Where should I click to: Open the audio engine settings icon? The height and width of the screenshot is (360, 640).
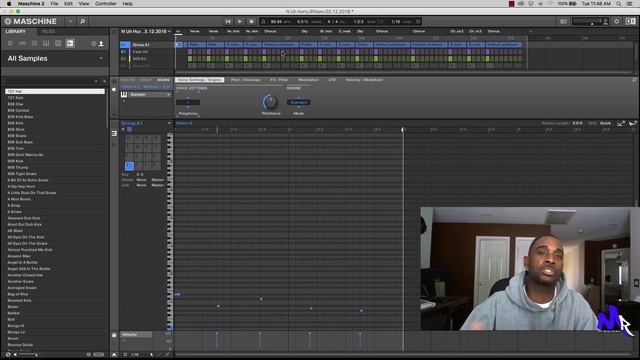(617, 21)
